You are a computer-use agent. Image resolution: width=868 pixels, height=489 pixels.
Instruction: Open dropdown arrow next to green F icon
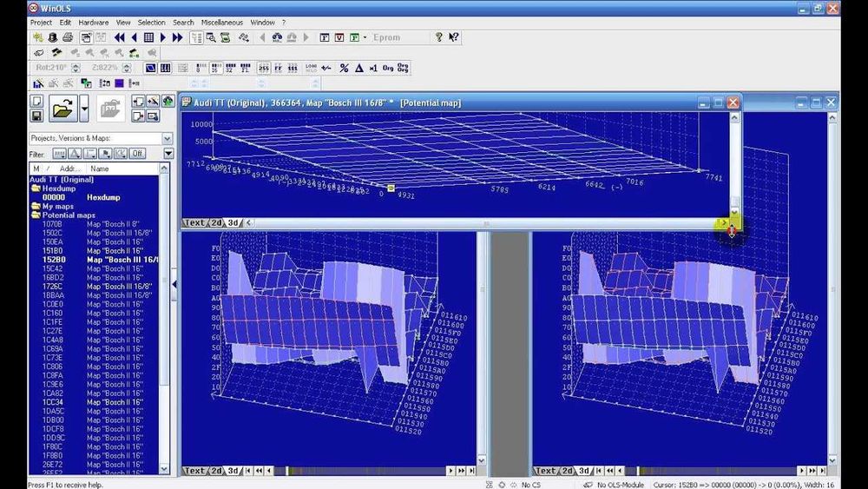point(365,37)
